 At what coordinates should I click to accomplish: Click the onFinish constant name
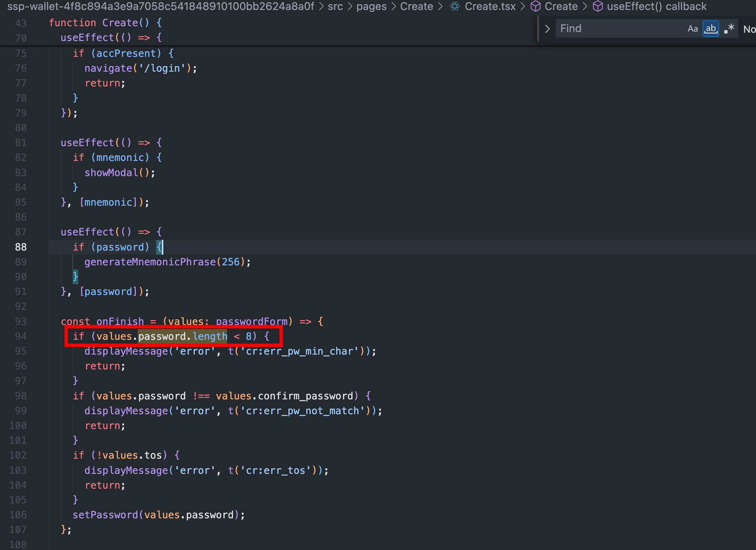(x=120, y=322)
